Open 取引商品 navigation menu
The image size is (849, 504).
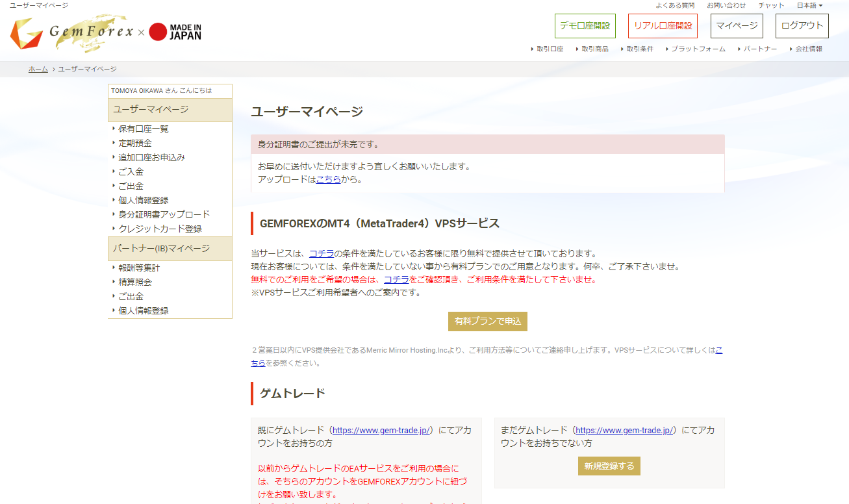coord(592,49)
